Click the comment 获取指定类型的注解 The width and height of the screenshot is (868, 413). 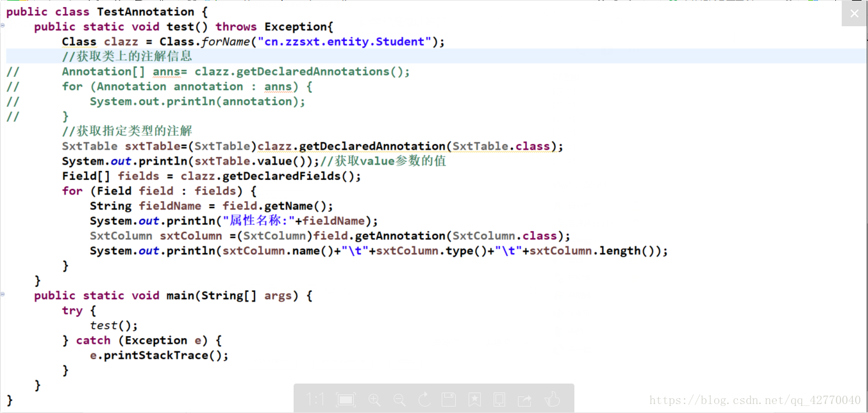[127, 131]
